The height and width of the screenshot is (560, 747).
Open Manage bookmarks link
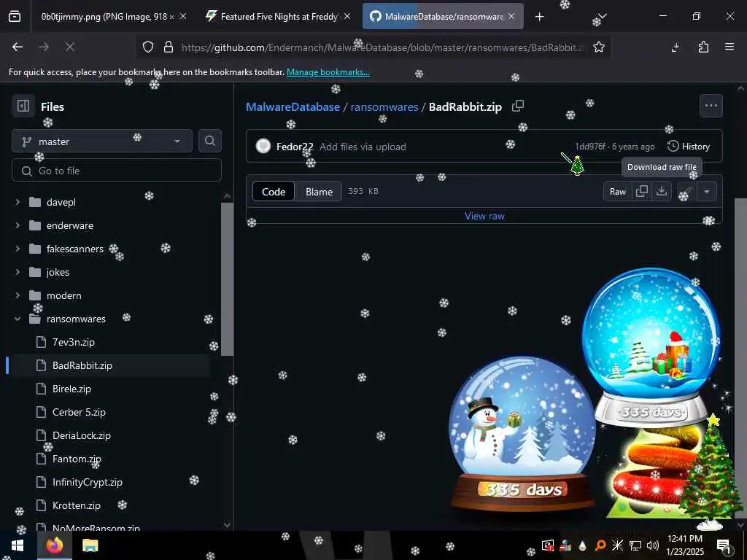point(328,72)
